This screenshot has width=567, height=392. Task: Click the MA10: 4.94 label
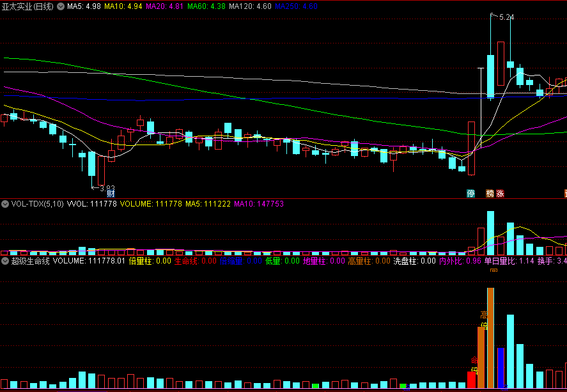[123, 6]
